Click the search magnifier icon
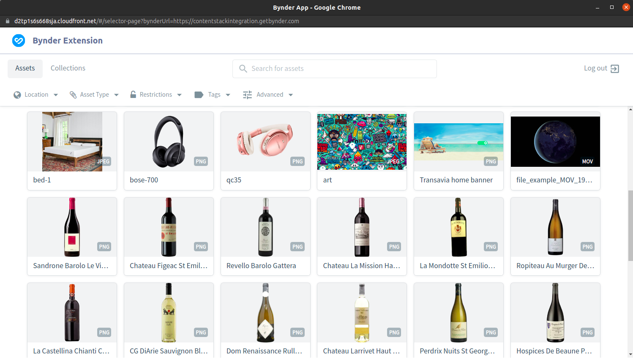Screen dimensions: 633x364 (243, 68)
